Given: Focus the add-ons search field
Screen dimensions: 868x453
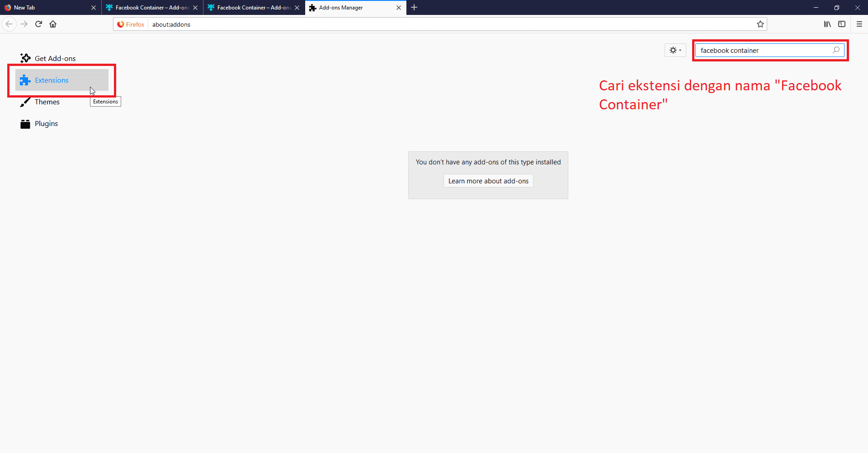Looking at the screenshot, I should 769,50.
